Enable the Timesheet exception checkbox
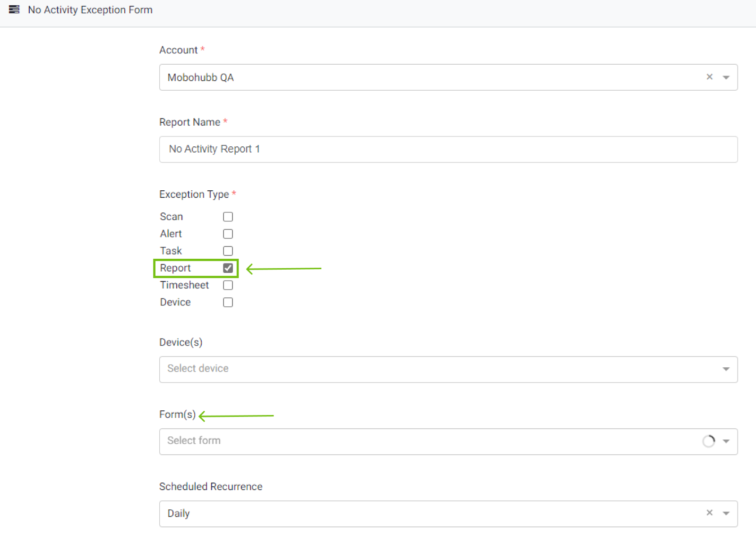Viewport: 756px width, 534px height. point(228,285)
